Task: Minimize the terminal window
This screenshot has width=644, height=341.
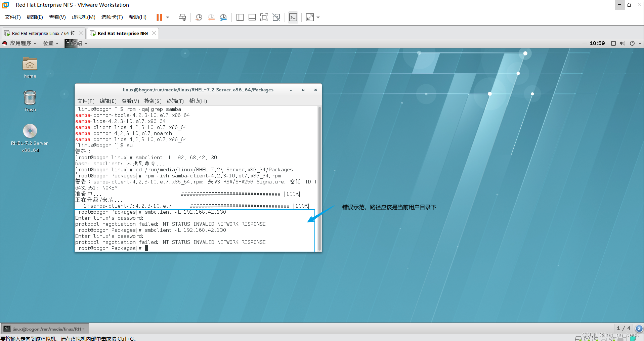Action: (291, 90)
